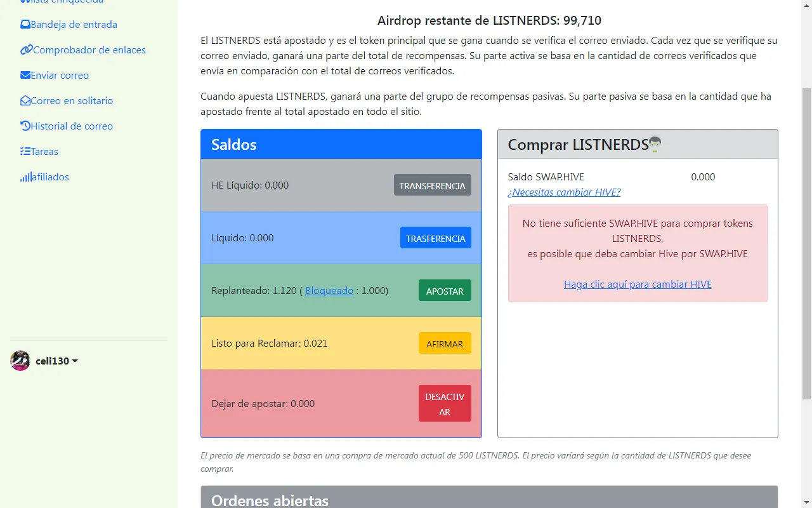Select the 'HE Líquido: 0.000' text
This screenshot has width=812, height=508.
coord(250,185)
